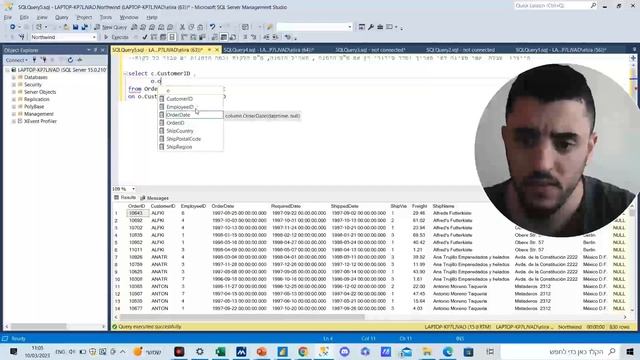This screenshot has height=360, width=640.
Task: Click the Object Explorer horizontal scrollbar
Action: pos(39,326)
